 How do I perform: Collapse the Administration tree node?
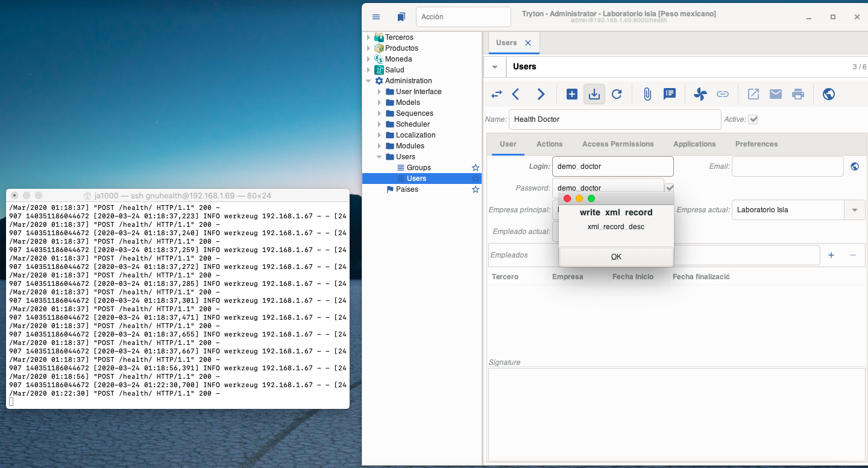tap(369, 81)
